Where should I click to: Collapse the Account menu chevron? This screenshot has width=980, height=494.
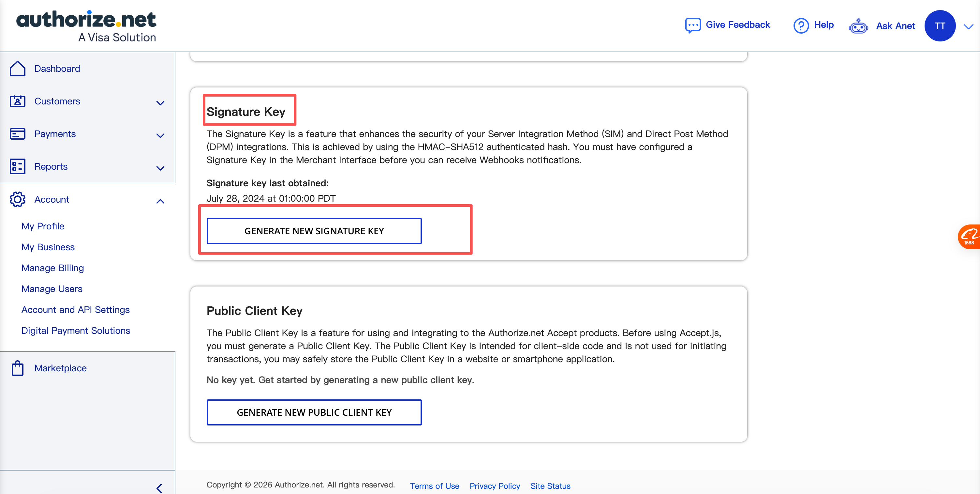pos(160,201)
